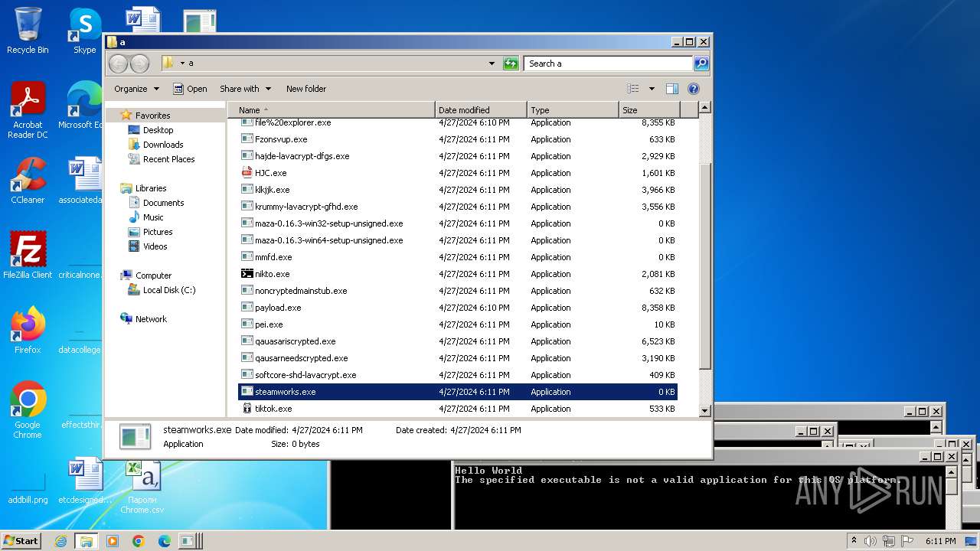Open the views dropdown arrow

(652, 89)
